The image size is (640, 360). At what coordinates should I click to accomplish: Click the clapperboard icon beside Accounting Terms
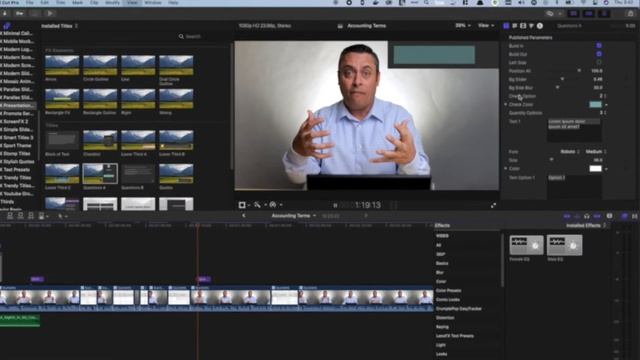340,26
